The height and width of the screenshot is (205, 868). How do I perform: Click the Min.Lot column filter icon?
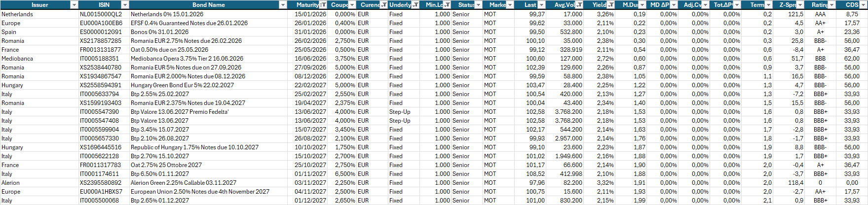click(447, 5)
